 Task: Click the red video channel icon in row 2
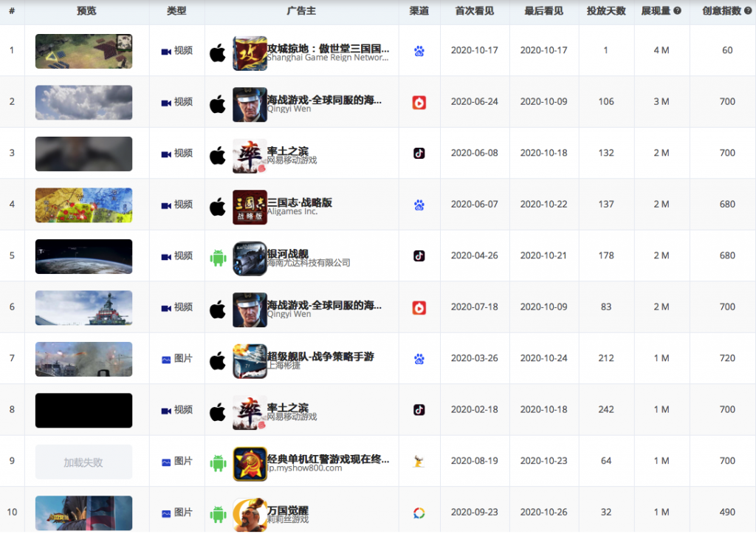click(x=419, y=103)
